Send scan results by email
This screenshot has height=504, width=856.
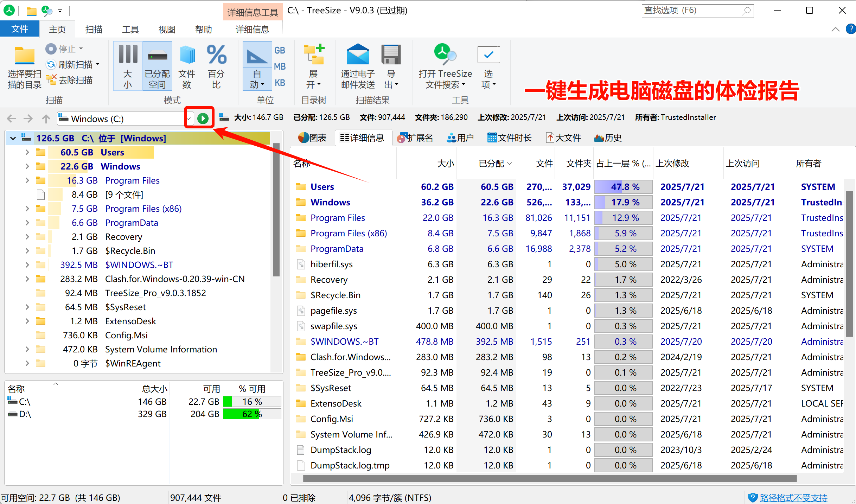coord(358,66)
